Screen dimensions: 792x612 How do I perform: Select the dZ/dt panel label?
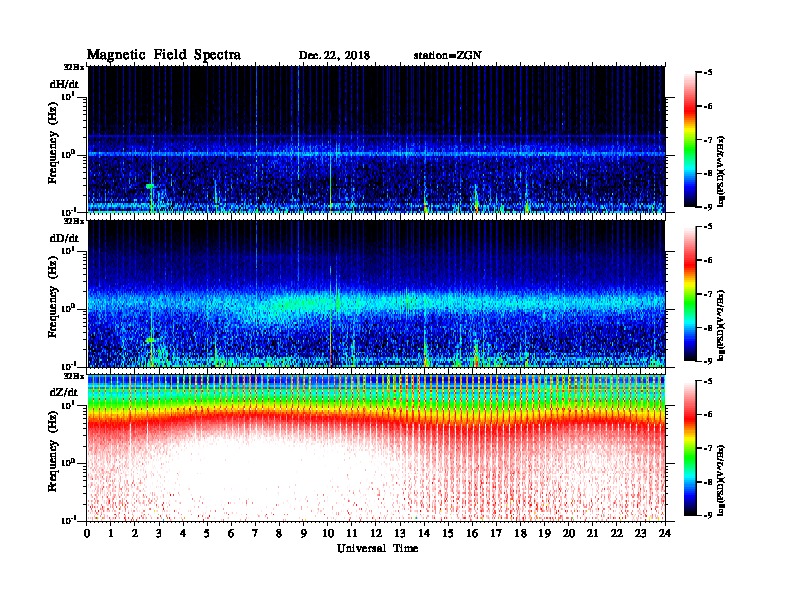click(x=64, y=392)
